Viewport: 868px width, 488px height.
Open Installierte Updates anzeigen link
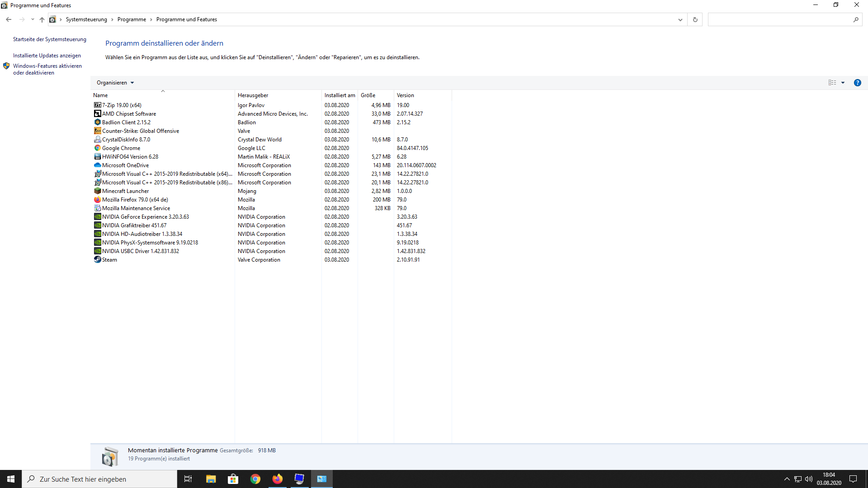pos(47,56)
